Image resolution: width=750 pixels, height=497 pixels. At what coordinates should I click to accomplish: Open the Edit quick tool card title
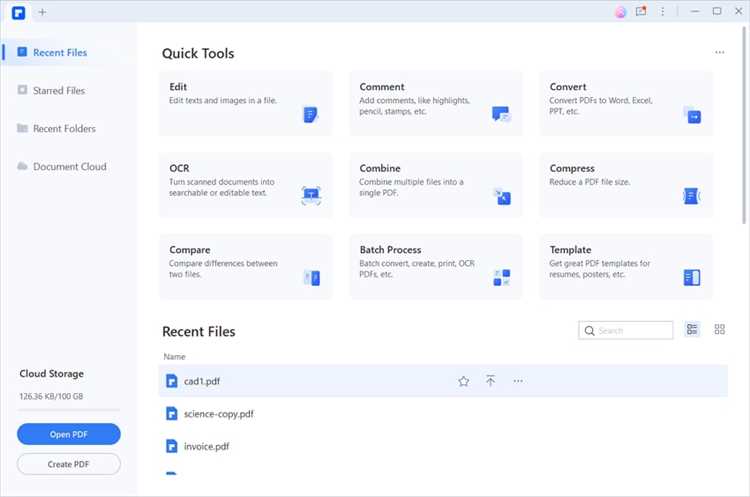coord(178,87)
